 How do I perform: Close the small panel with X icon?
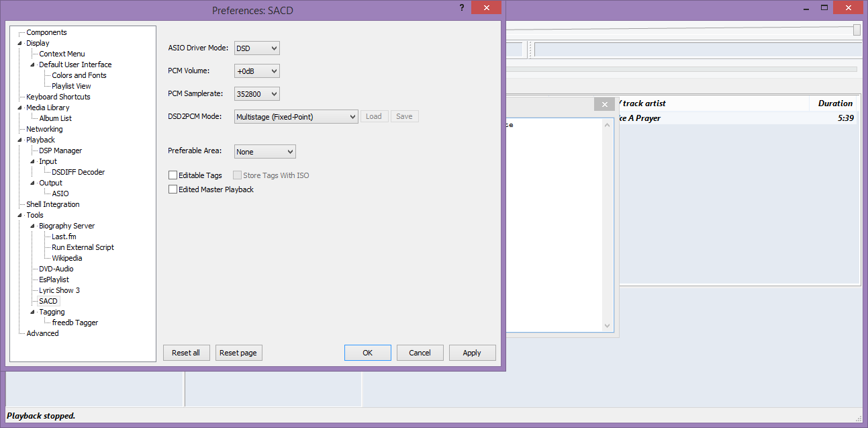click(604, 104)
